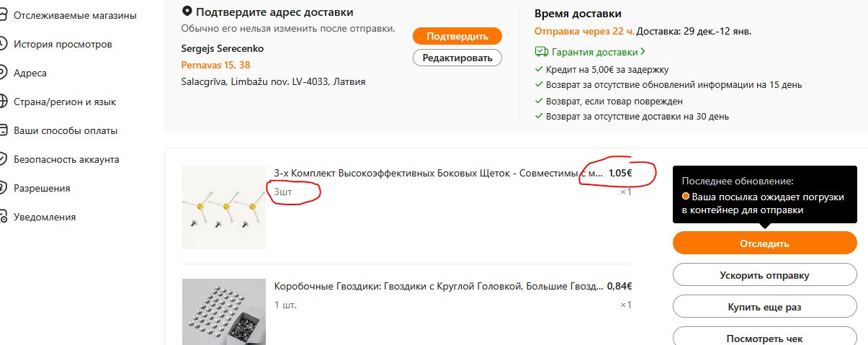Open the round-head nails product thumbnail
This screenshot has height=345, width=868.
click(223, 311)
